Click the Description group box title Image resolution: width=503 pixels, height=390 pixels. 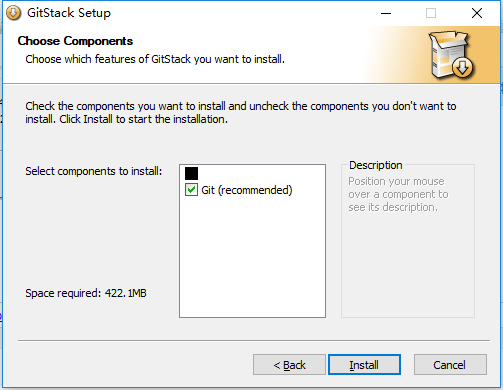coord(376,165)
